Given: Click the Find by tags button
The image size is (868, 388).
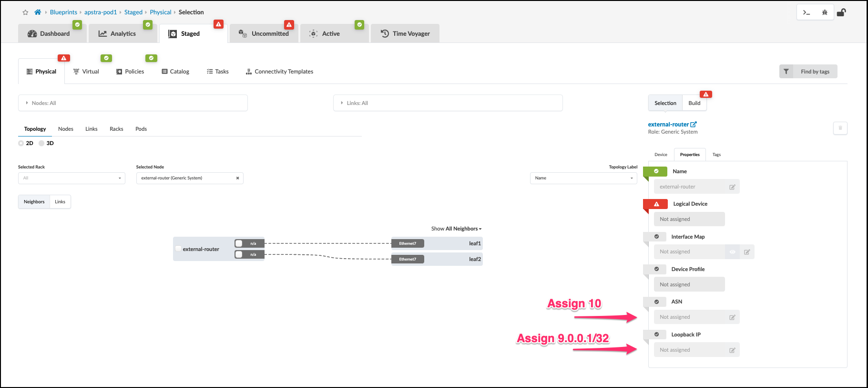Looking at the screenshot, I should pyautogui.click(x=808, y=72).
